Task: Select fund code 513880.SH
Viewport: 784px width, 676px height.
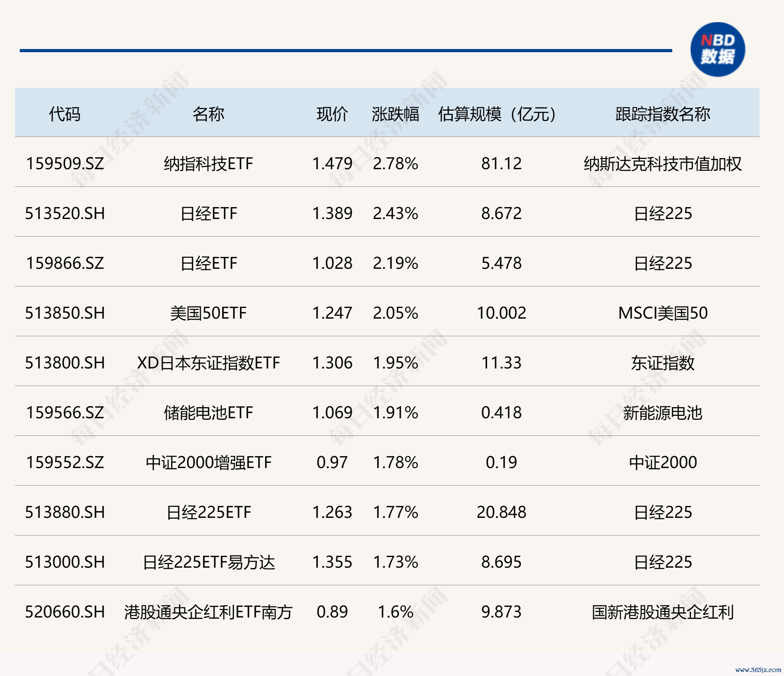Action: tap(65, 512)
